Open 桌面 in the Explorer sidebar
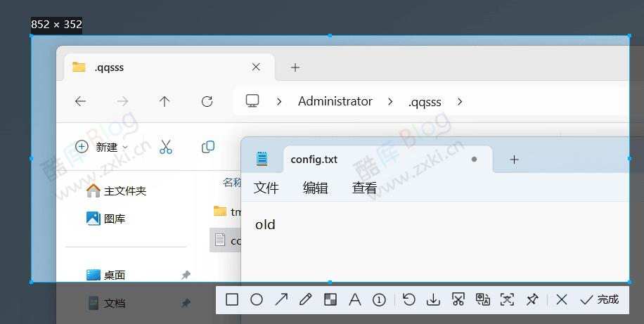644x324 pixels. (x=106, y=275)
